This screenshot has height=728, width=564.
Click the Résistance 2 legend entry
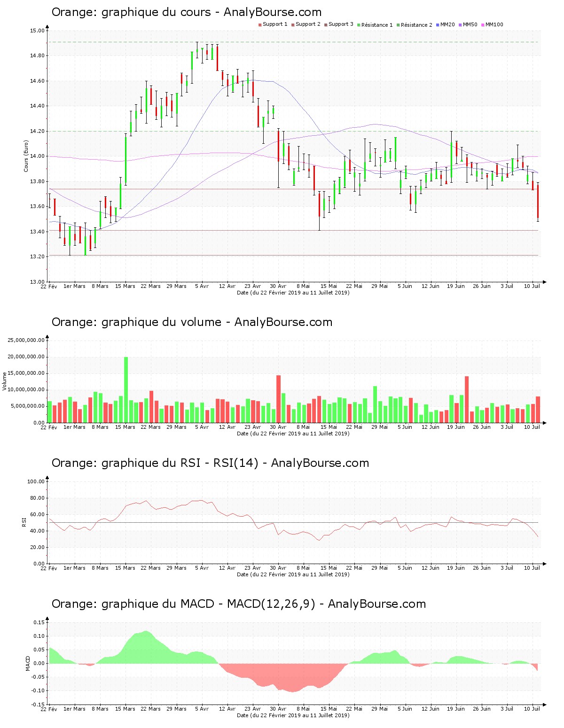415,25
